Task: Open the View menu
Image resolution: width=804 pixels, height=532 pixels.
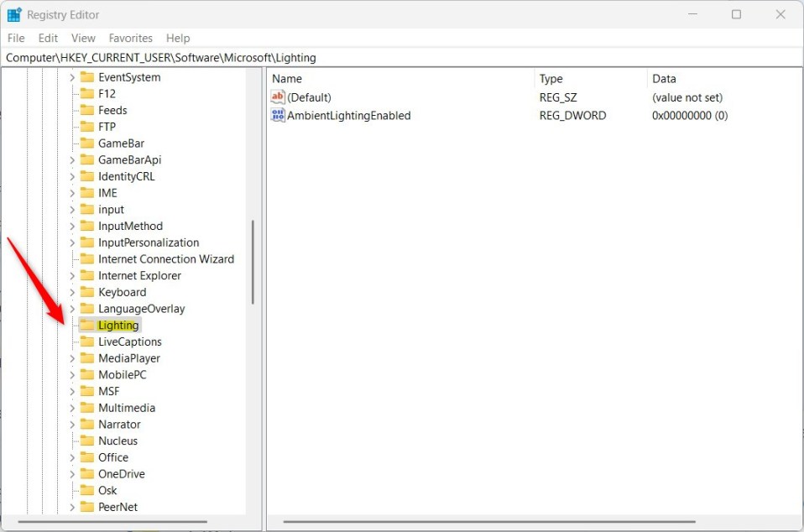Action: 83,38
